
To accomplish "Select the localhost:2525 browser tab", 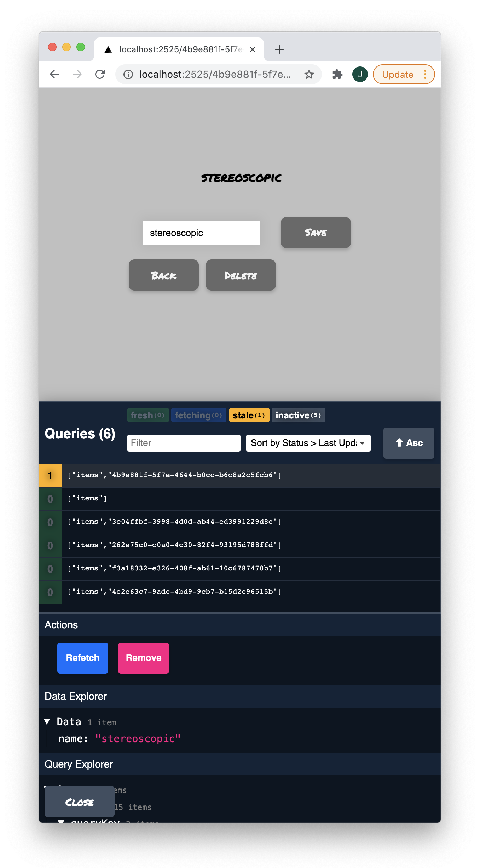I will tap(179, 49).
